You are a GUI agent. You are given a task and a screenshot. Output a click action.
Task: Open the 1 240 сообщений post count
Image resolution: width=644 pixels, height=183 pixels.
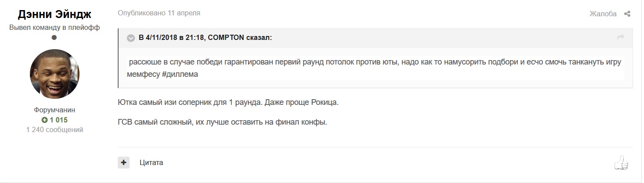pyautogui.click(x=54, y=129)
